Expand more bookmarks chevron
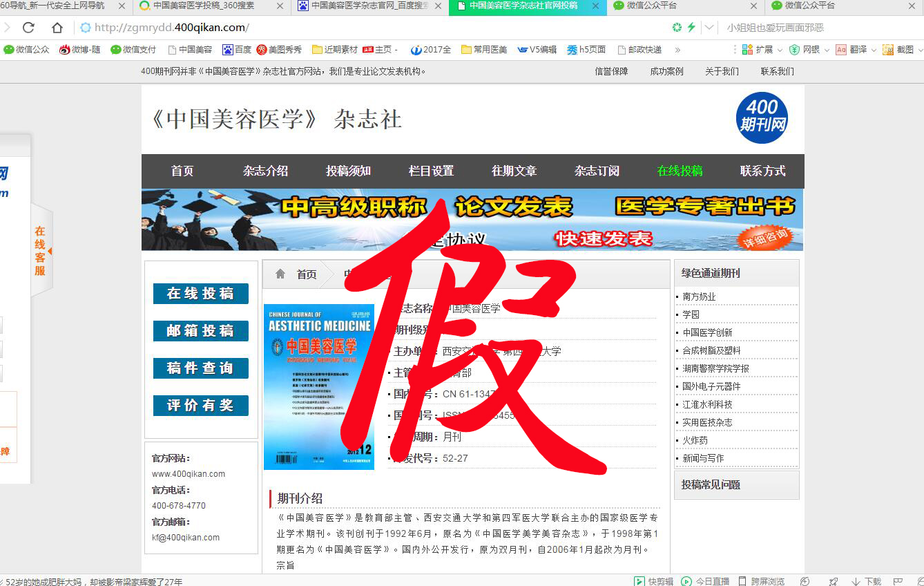Screen dimensions: 924x586 pos(677,50)
